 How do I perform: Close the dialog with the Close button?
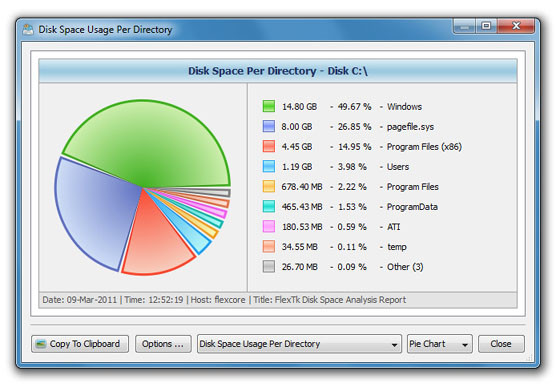click(x=501, y=344)
